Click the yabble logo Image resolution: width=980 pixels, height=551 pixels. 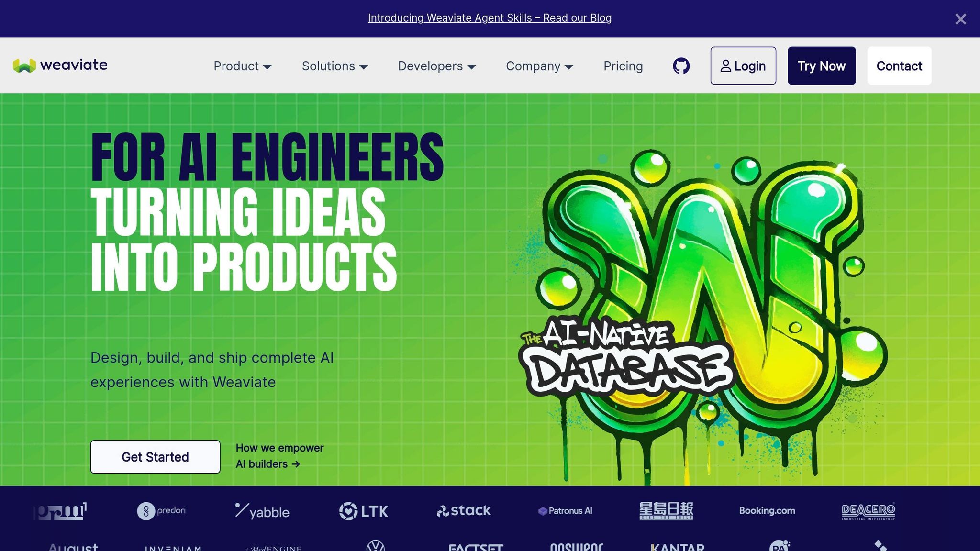click(x=262, y=511)
